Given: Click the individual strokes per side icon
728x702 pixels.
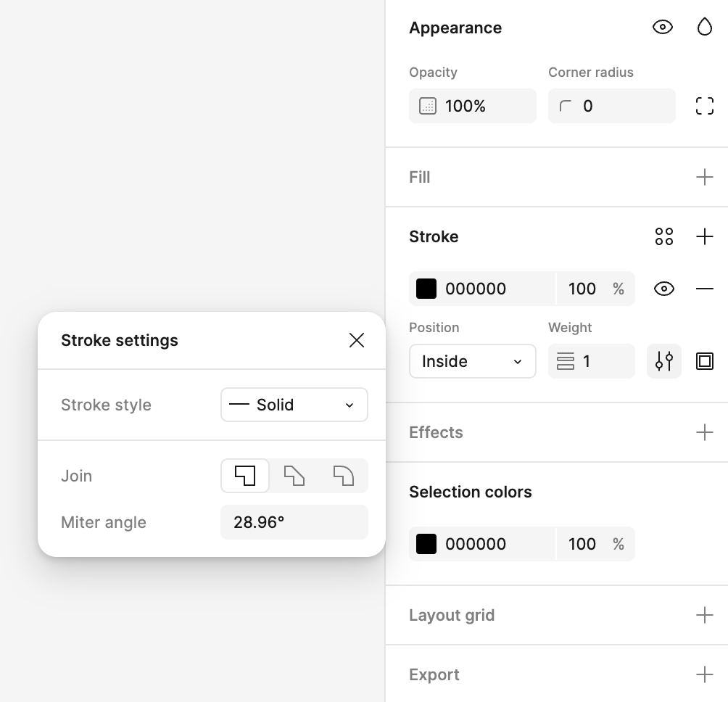Looking at the screenshot, I should 704,361.
